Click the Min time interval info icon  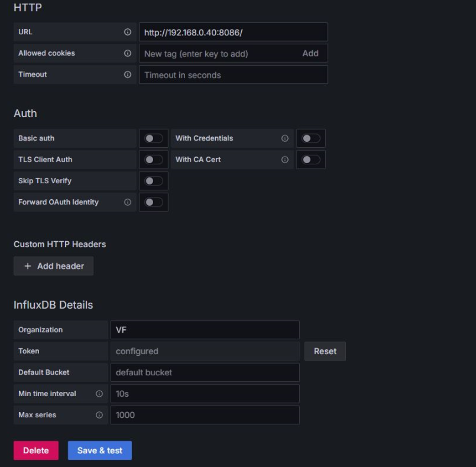[99, 394]
